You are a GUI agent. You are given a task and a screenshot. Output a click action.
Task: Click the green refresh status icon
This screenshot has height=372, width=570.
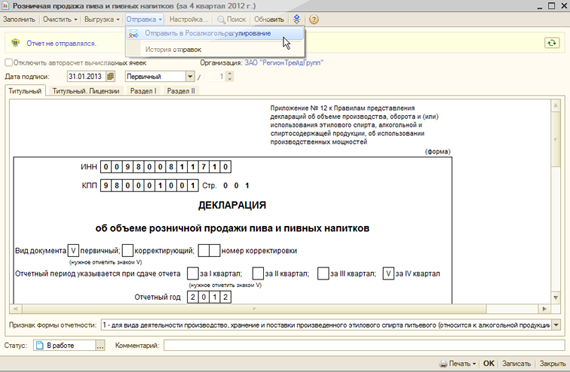click(551, 43)
